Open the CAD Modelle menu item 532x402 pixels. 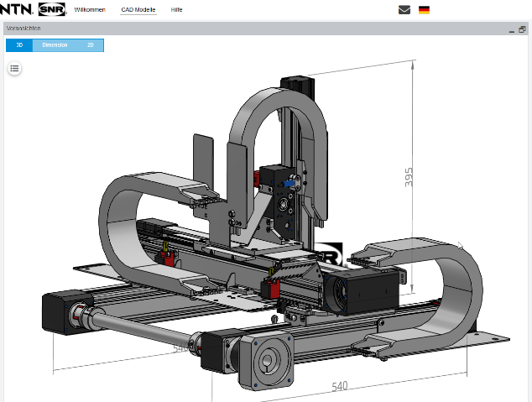pyautogui.click(x=138, y=10)
